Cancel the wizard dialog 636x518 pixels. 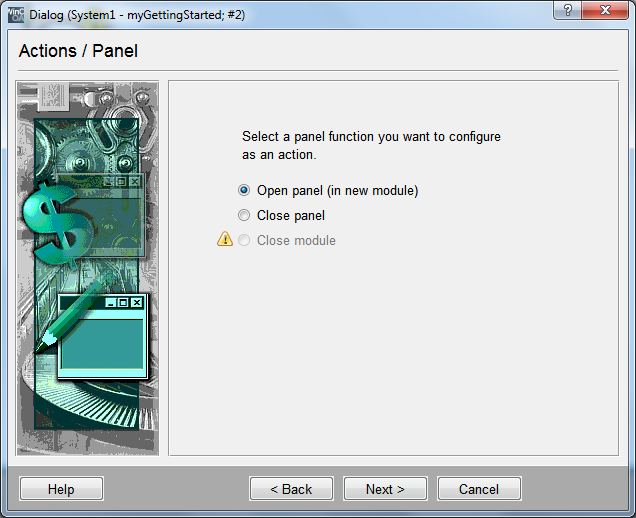[479, 489]
